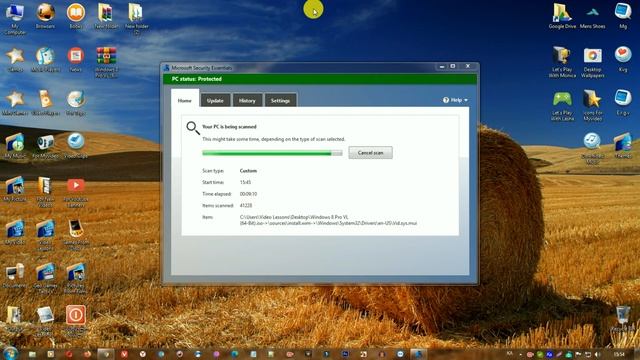The image size is (640, 360).
Task: Click the magnifier scan icon in Security Essentials
Action: tap(193, 128)
